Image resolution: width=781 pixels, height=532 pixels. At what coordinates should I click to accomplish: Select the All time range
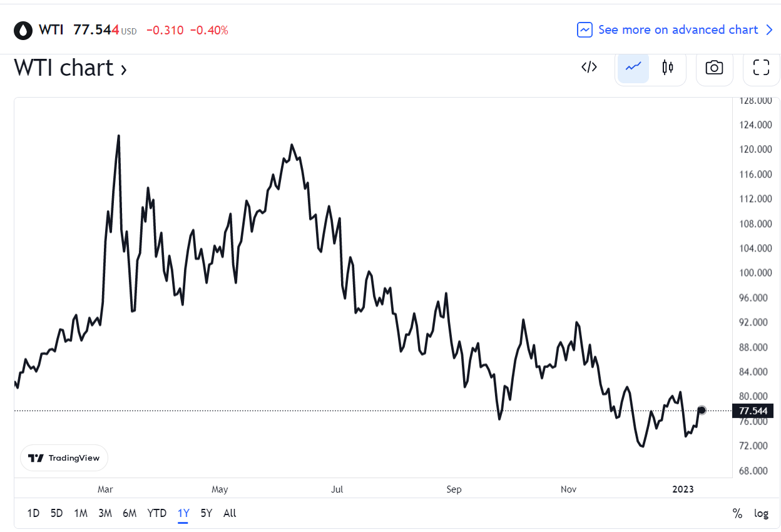pyautogui.click(x=230, y=513)
